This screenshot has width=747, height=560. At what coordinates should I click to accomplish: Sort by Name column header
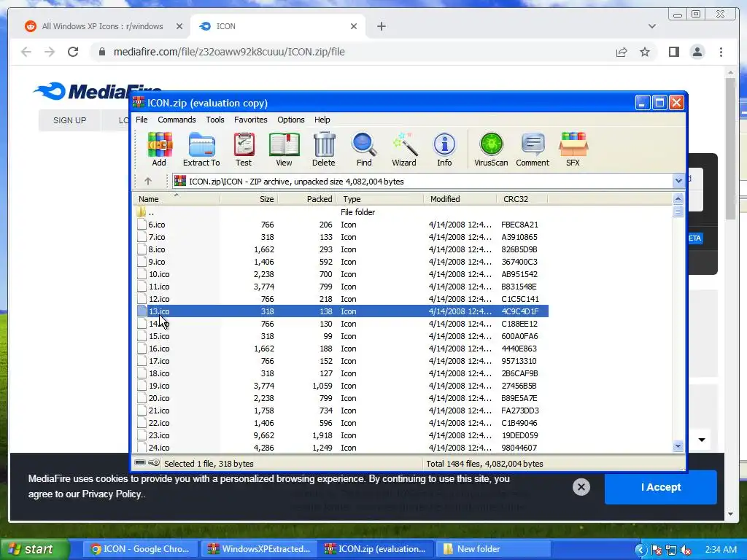(x=177, y=199)
